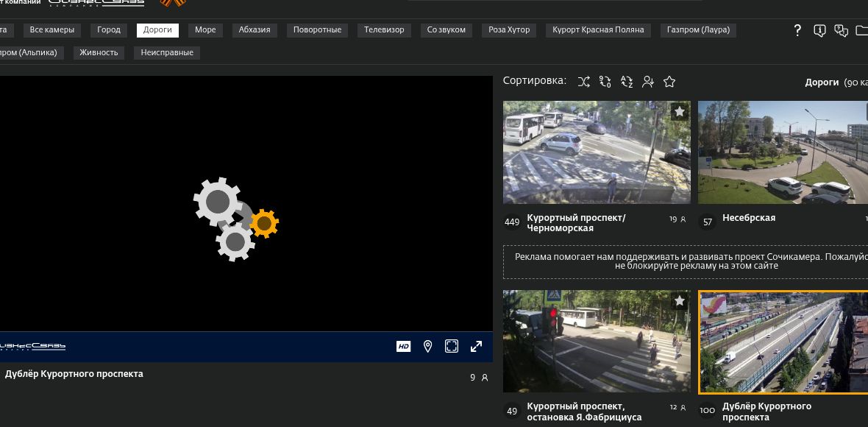Sort cameras by number 9-0
Screen dimensions: 868x427
[605, 82]
